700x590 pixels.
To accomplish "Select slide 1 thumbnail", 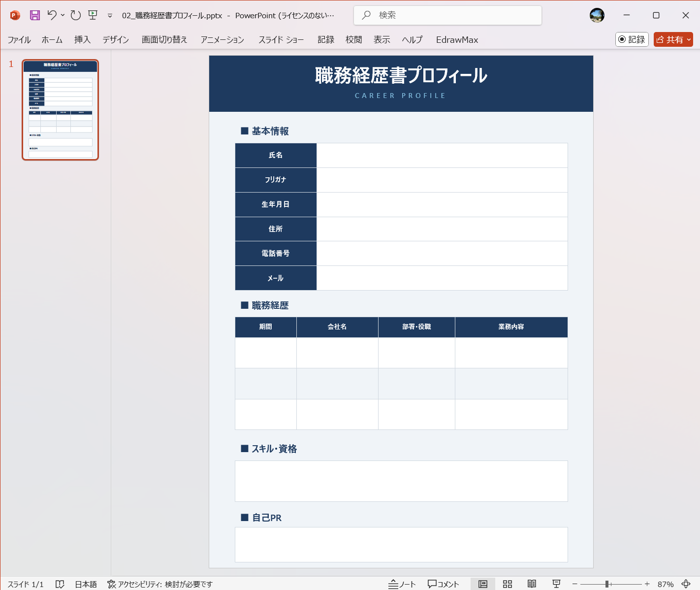I will pyautogui.click(x=60, y=109).
